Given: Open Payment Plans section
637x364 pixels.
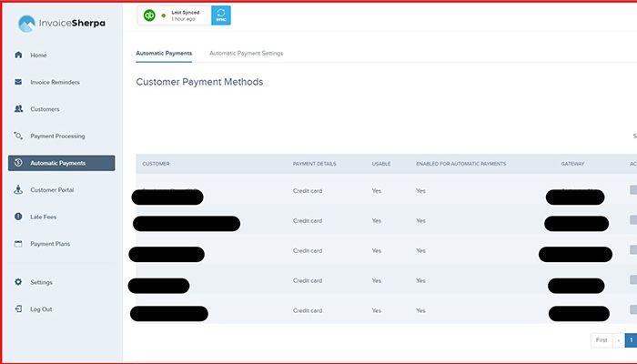Looking at the screenshot, I should point(50,244).
